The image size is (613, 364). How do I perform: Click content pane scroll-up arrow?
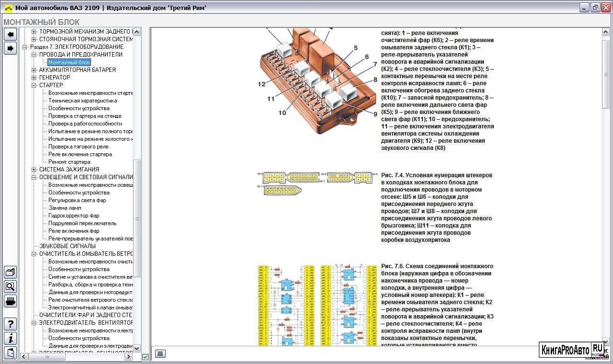606,32
